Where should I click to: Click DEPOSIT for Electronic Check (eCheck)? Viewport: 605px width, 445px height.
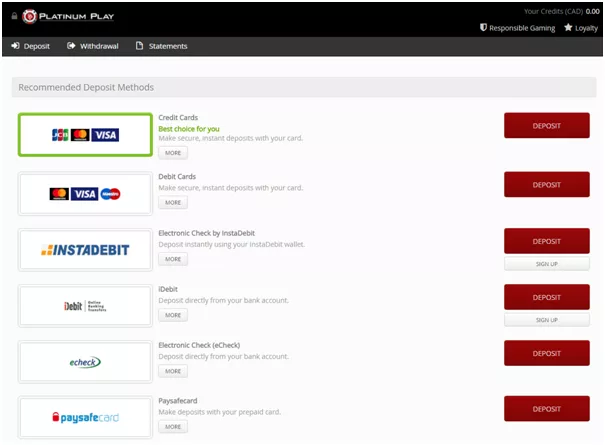click(x=547, y=353)
